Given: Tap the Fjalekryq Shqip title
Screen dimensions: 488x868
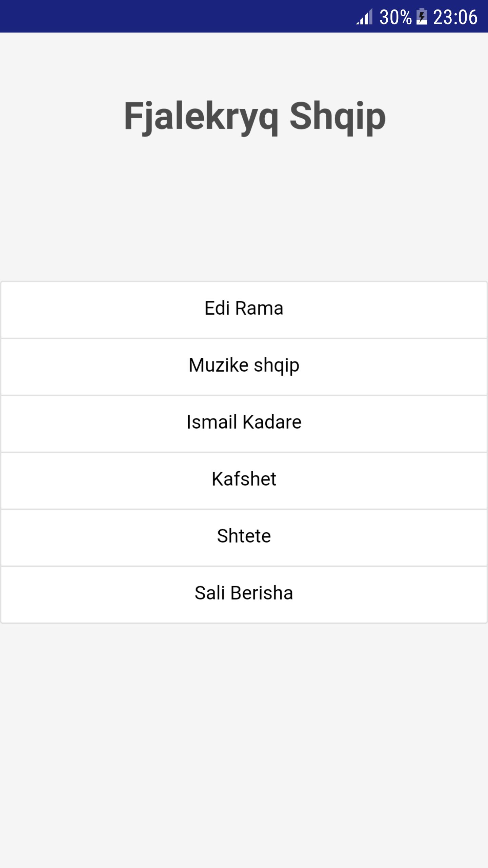Looking at the screenshot, I should tap(255, 116).
